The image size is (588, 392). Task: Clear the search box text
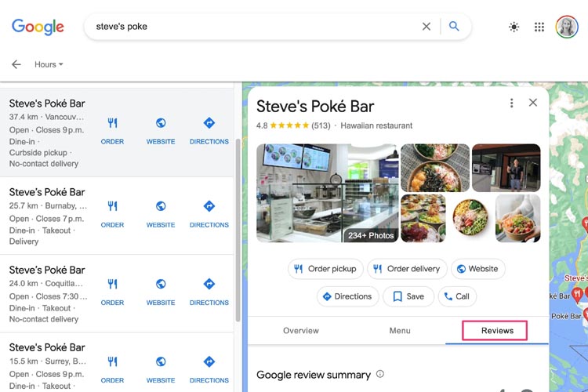426,27
